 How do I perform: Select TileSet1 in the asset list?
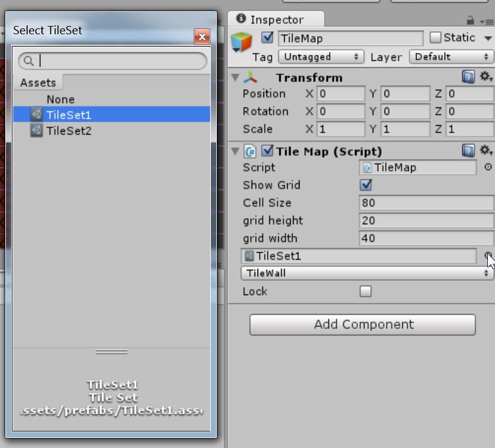(x=112, y=115)
